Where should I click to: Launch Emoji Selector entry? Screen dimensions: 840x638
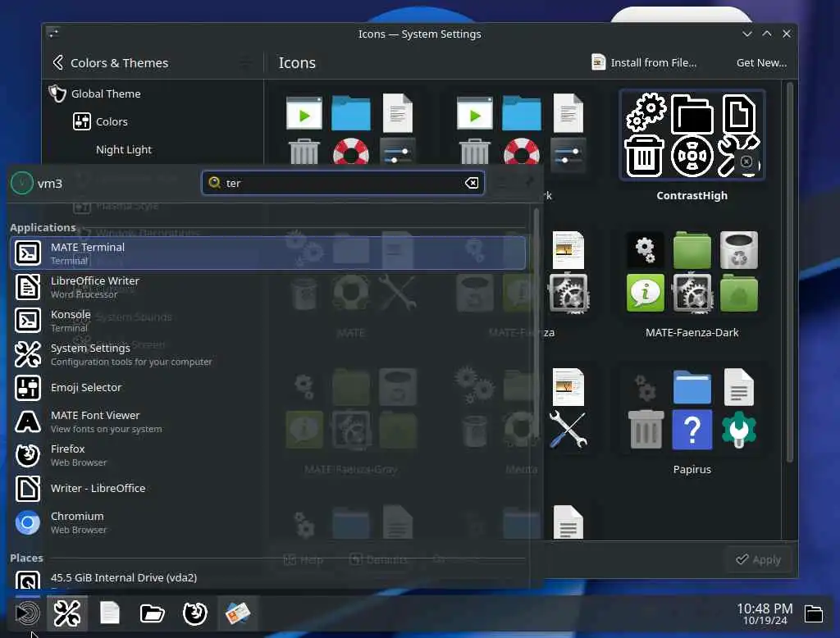[267, 387]
